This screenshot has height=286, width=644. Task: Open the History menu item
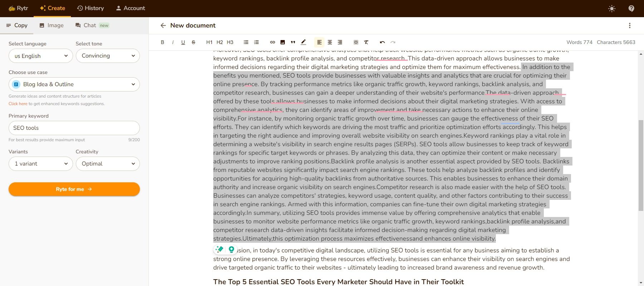point(91,8)
